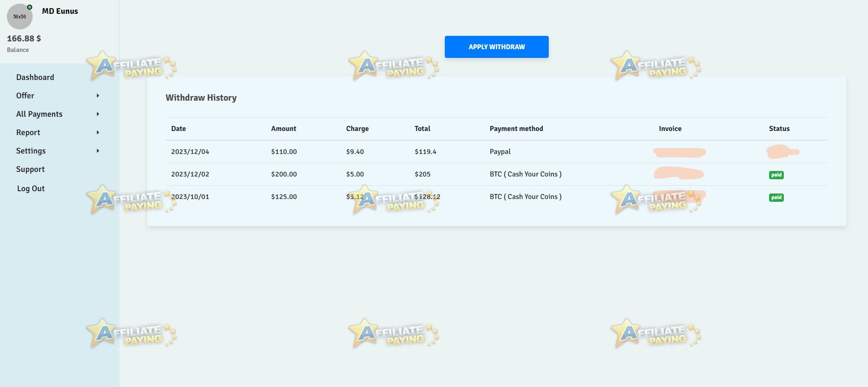
Task: Select BTC method in the 2023/12/02 row
Action: [525, 174]
